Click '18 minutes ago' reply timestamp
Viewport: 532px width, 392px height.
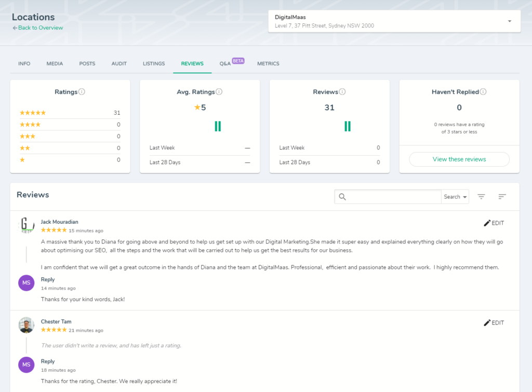pos(58,370)
